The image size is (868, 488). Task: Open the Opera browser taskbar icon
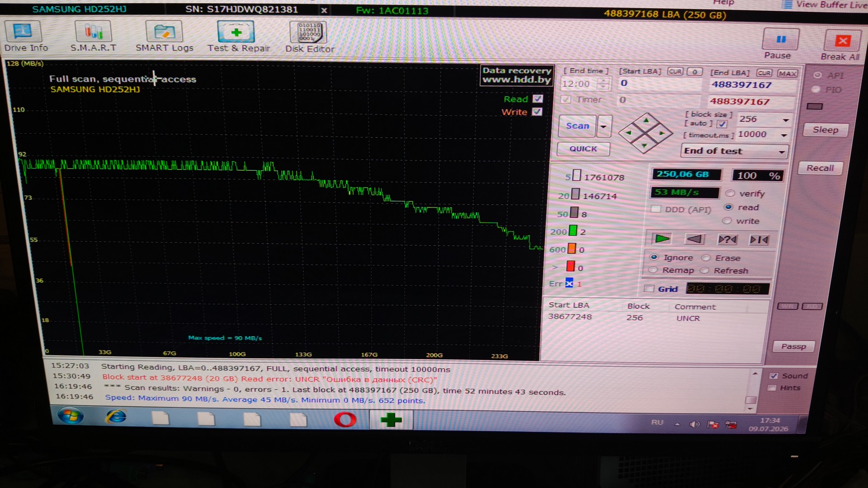pyautogui.click(x=345, y=420)
